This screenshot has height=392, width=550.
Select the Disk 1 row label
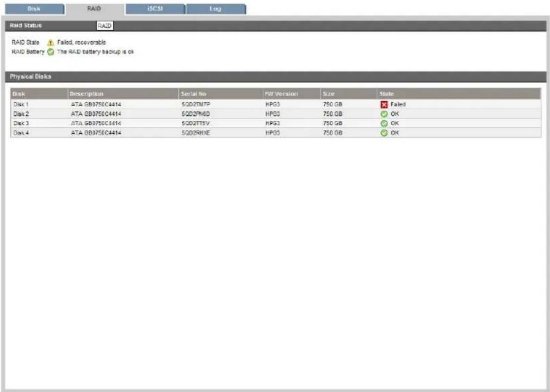pyautogui.click(x=21, y=104)
